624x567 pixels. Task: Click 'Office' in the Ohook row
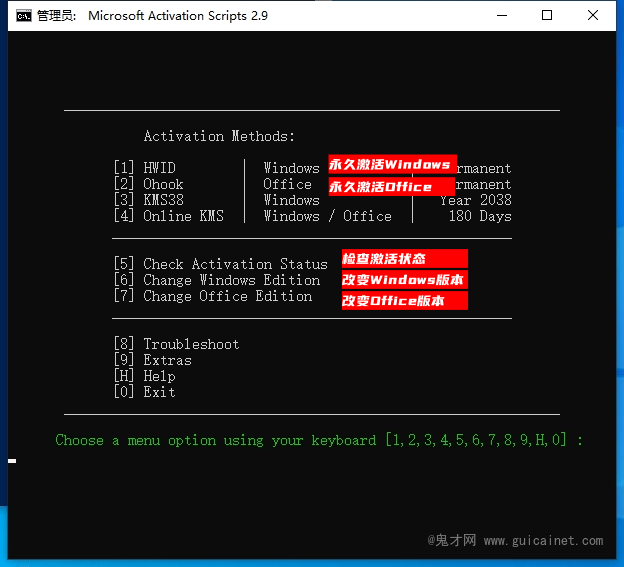click(287, 184)
